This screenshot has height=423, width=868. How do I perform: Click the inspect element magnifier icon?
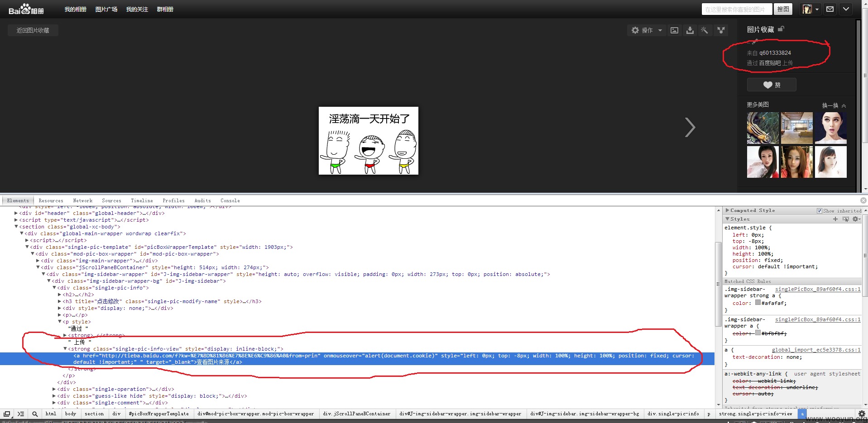tap(35, 414)
